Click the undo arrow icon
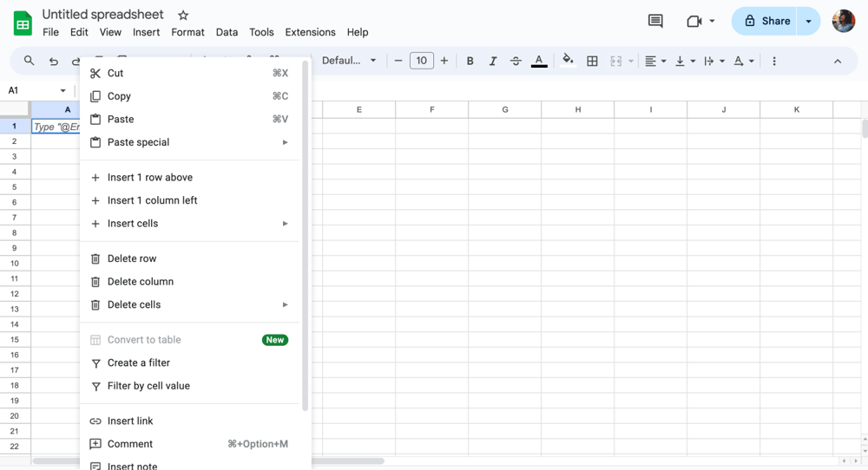The image size is (868, 470). point(54,61)
